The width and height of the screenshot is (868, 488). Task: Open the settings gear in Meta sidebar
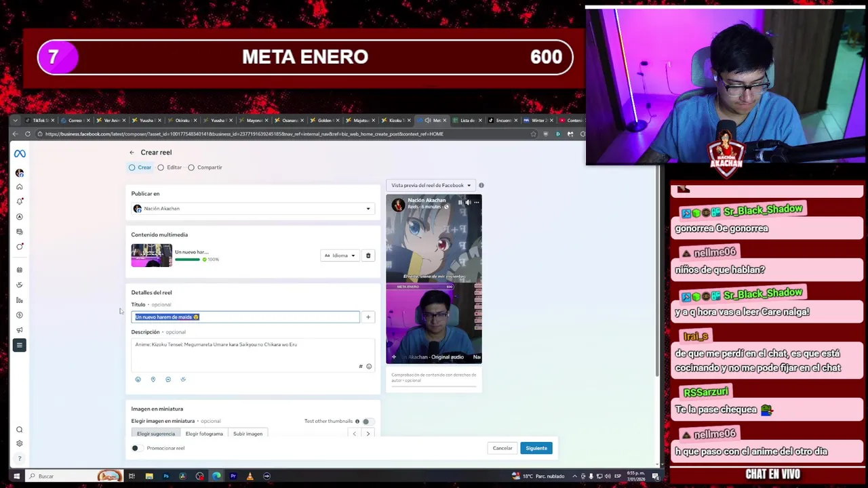coord(20,443)
